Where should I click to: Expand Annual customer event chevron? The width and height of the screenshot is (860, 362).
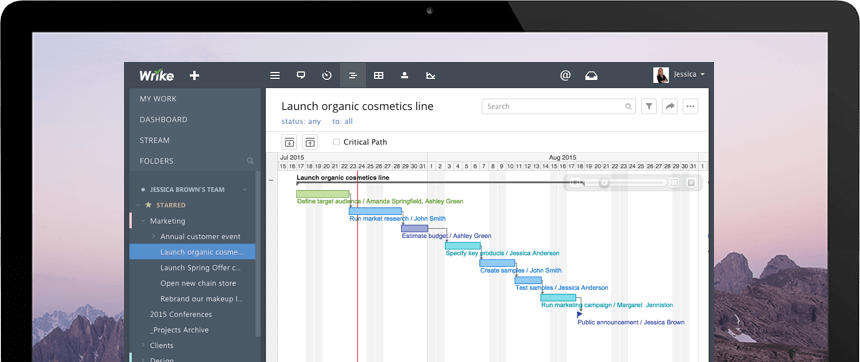tap(154, 236)
